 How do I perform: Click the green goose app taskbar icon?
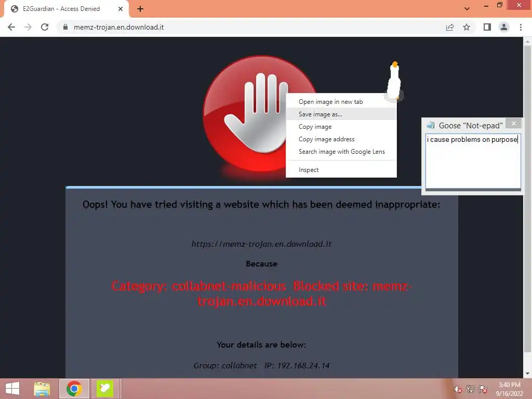pos(105,389)
